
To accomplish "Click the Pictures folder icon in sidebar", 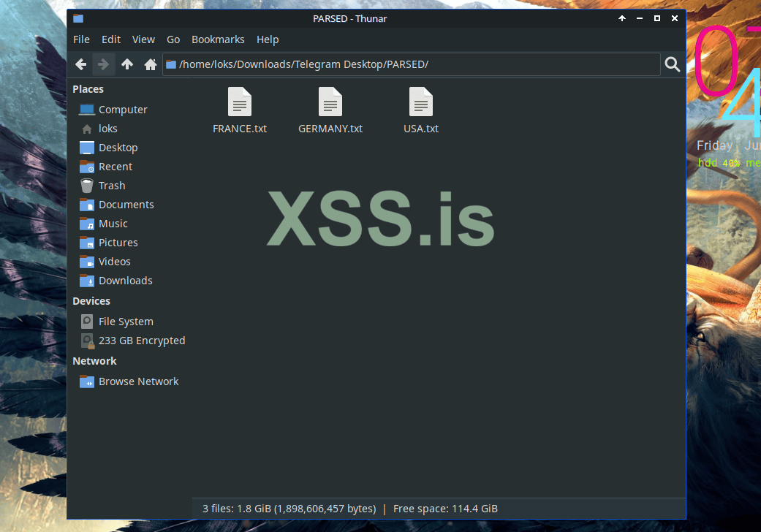I will pos(87,243).
